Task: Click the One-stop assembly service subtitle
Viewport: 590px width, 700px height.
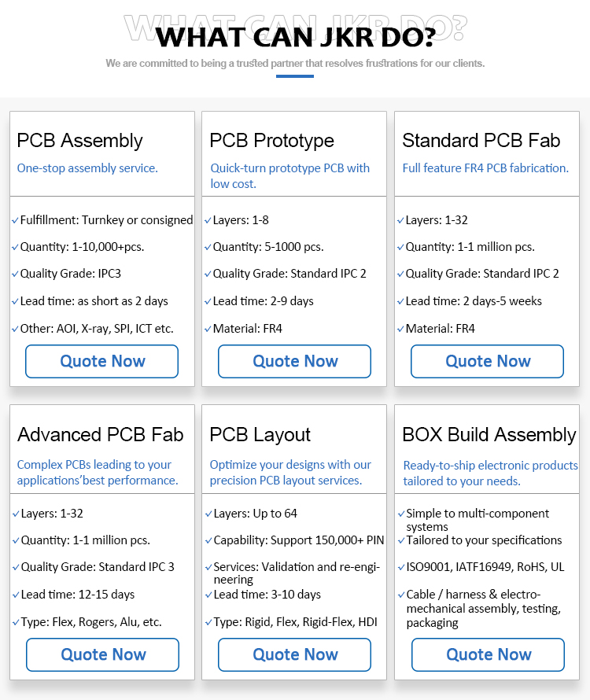Action: pyautogui.click(x=87, y=168)
